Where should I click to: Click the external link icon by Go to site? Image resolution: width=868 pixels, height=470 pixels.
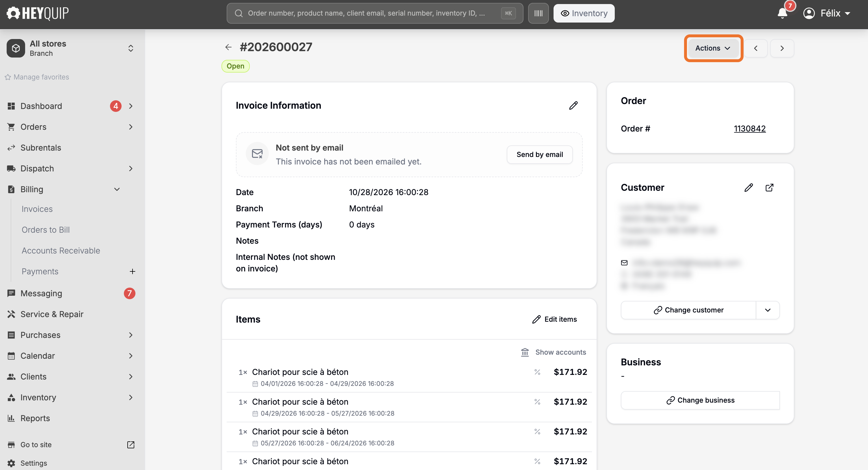131,445
